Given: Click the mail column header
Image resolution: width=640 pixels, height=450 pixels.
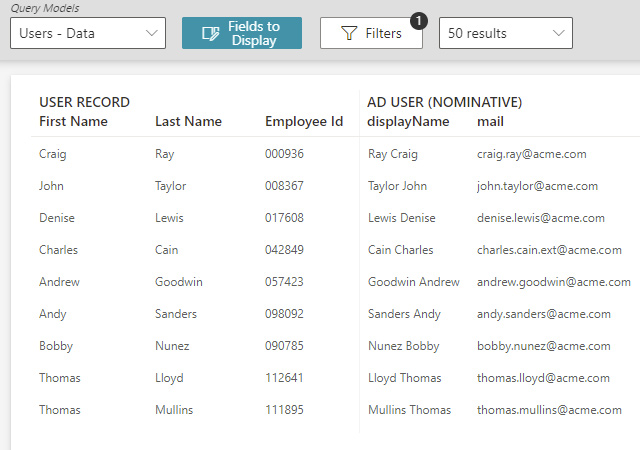Looking at the screenshot, I should (490, 122).
